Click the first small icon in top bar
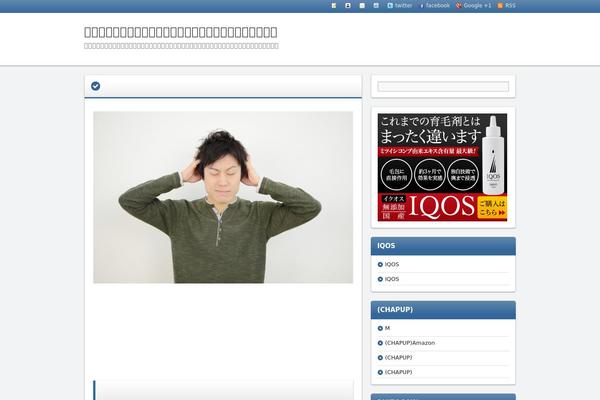 (334, 5)
